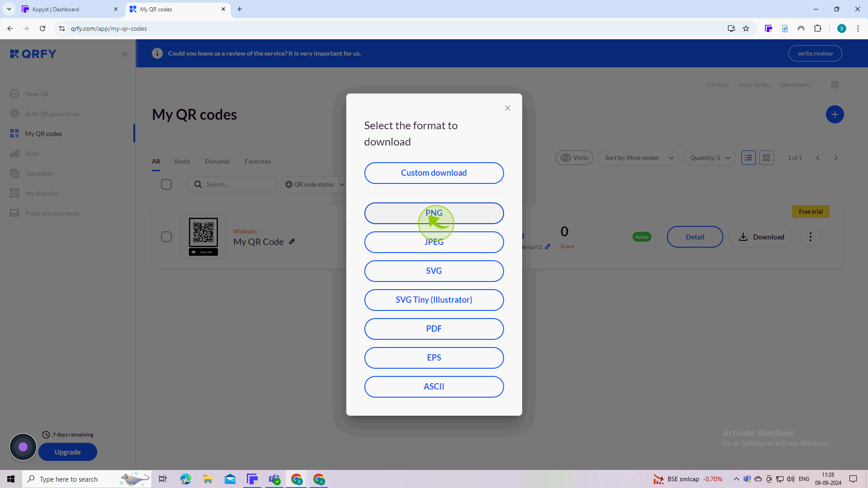Image resolution: width=868 pixels, height=488 pixels.
Task: Click the Bulk QR generation icon
Action: pos(14,113)
